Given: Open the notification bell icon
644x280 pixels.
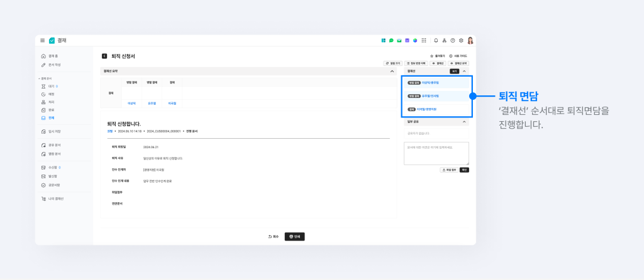Looking at the screenshot, I should point(436,40).
